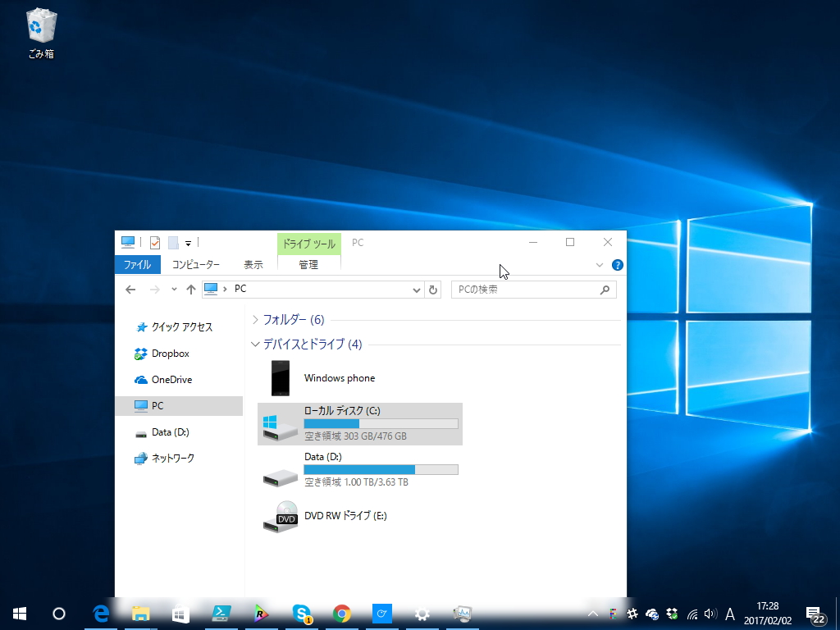Open Action Center notifications

click(815, 614)
